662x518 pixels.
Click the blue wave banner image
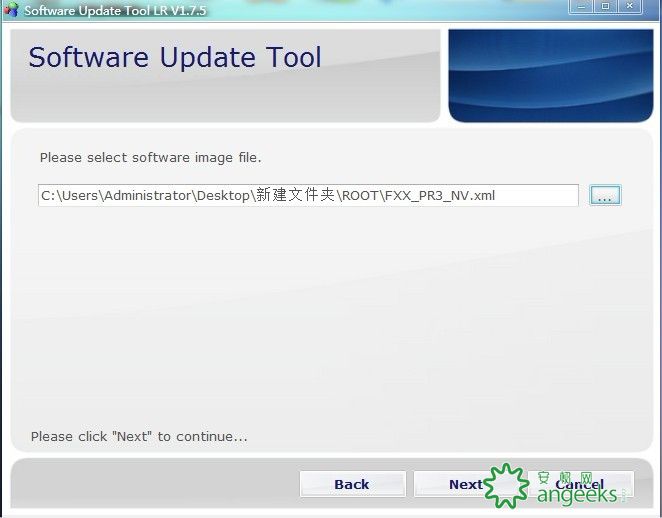551,76
